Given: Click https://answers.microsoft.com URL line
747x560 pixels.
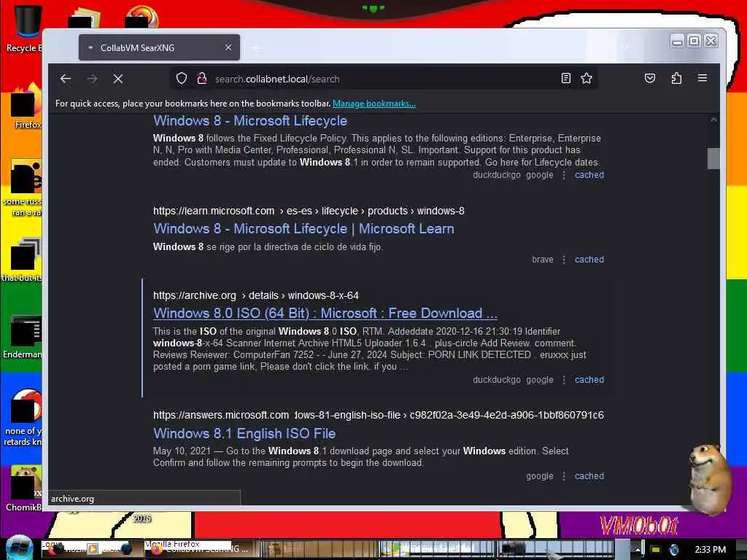Looking at the screenshot, I should (x=379, y=415).
